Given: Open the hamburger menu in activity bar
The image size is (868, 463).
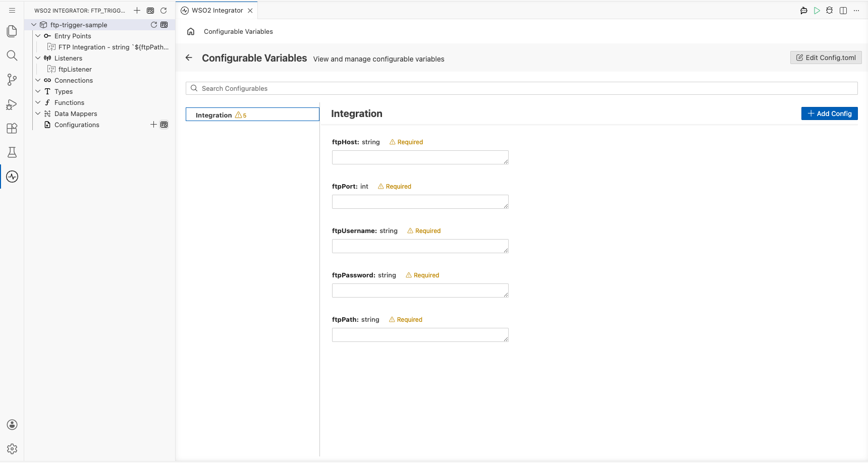Looking at the screenshot, I should pos(12,10).
